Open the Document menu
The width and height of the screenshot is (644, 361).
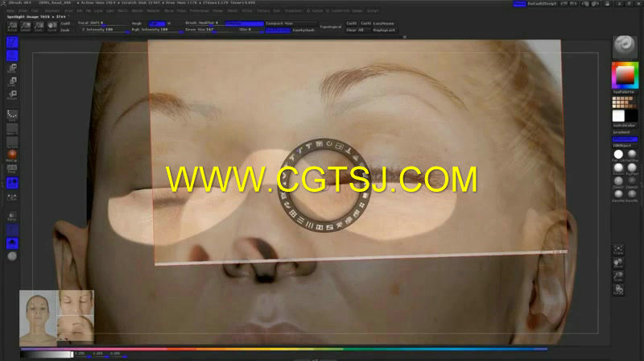click(x=52, y=10)
